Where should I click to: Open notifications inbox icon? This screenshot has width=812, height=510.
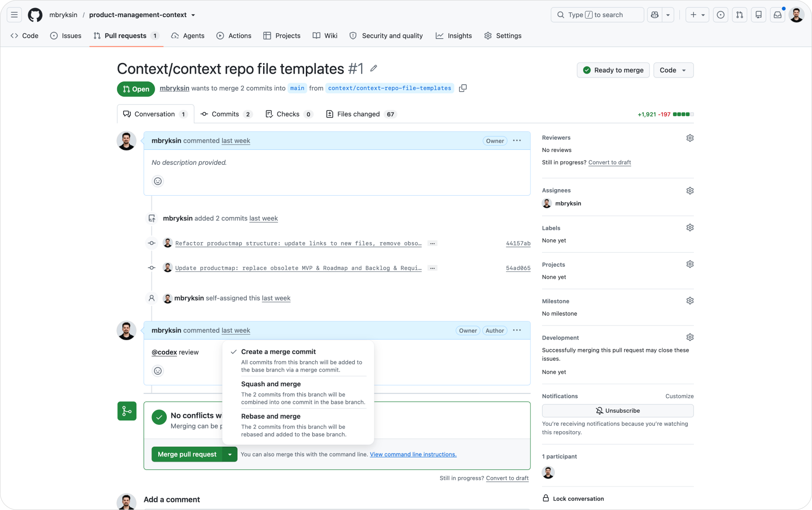(x=777, y=15)
